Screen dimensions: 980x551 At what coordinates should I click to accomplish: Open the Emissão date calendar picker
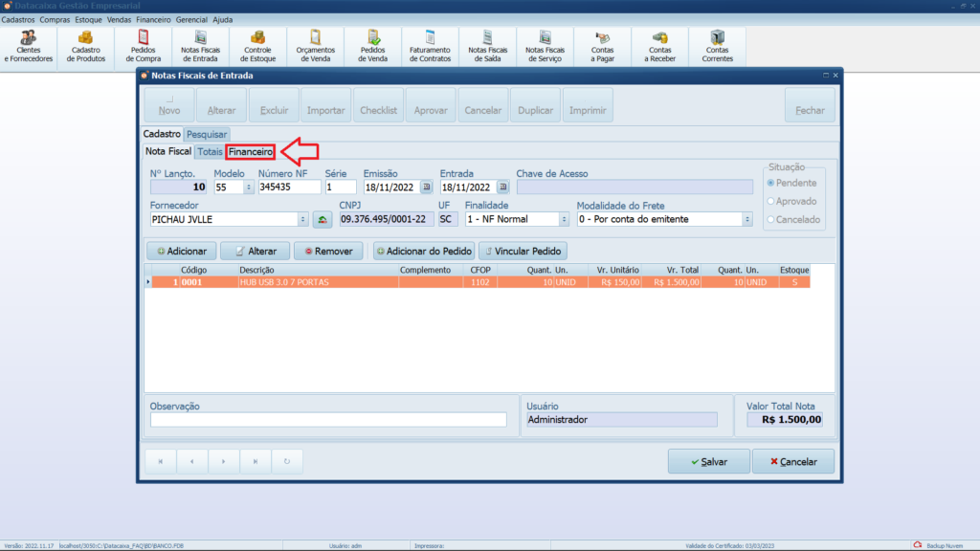pyautogui.click(x=426, y=187)
